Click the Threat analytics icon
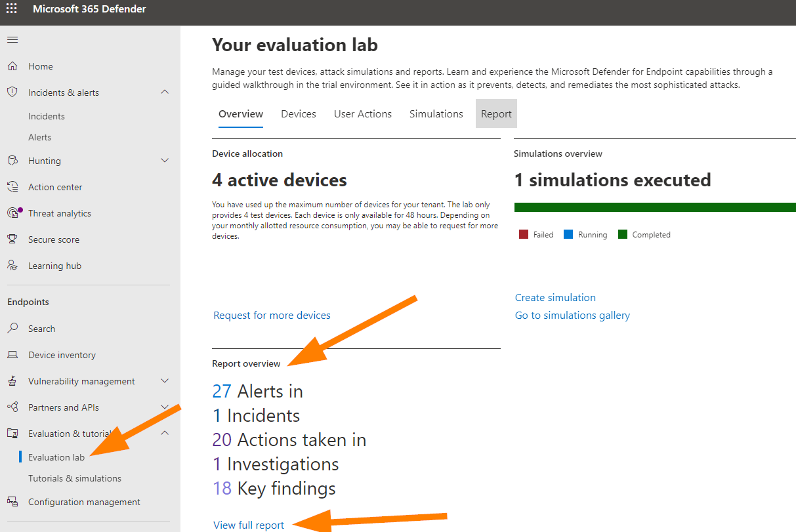The image size is (796, 532). 13,213
